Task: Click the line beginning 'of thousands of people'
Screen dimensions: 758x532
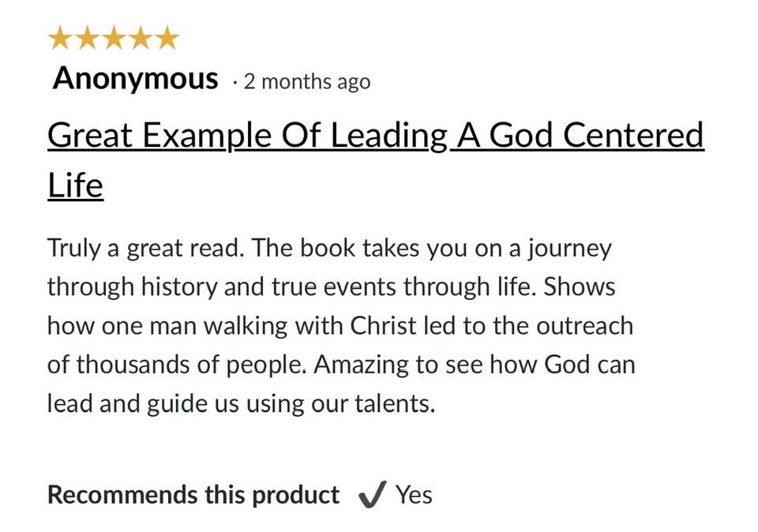Action: [341, 365]
